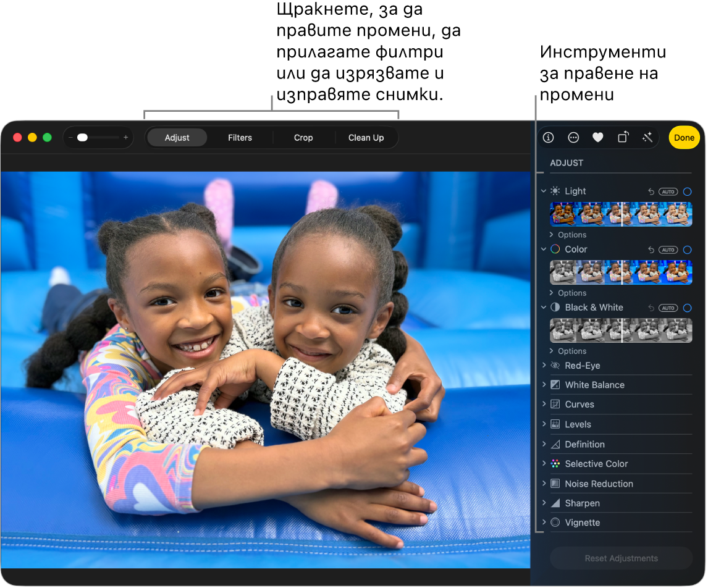708x588 pixels.
Task: Expand the White Balance section chevron
Action: pyautogui.click(x=545, y=385)
